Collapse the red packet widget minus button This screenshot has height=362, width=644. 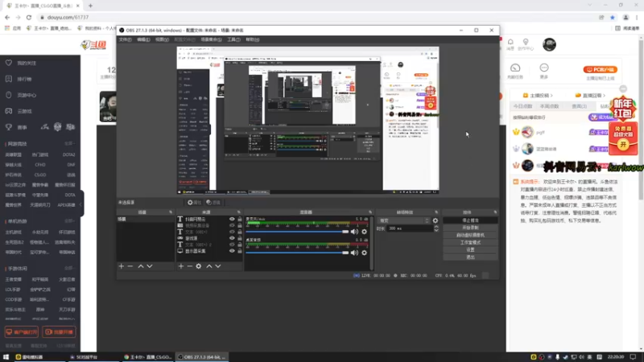(623, 89)
